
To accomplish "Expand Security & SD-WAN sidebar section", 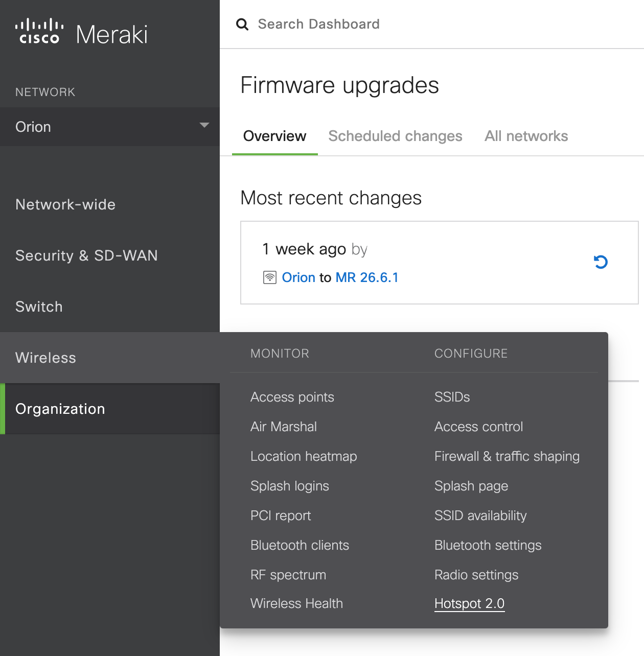I will pyautogui.click(x=86, y=255).
